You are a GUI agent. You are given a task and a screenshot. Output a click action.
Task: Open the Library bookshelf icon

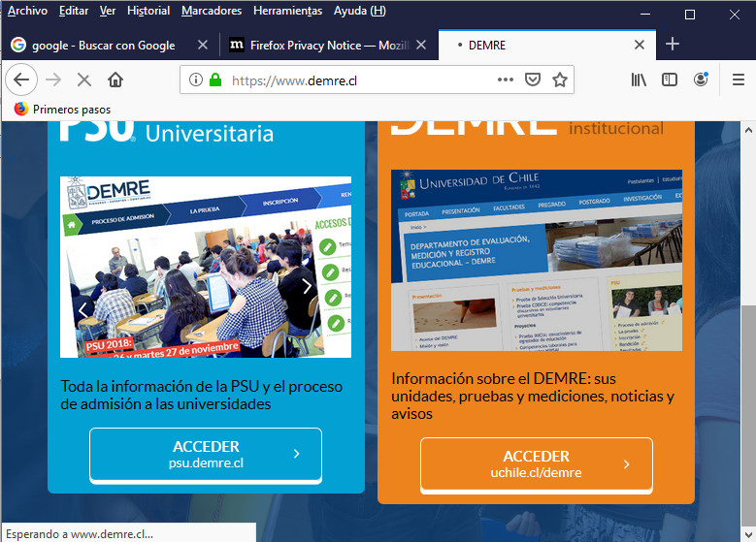coord(638,80)
